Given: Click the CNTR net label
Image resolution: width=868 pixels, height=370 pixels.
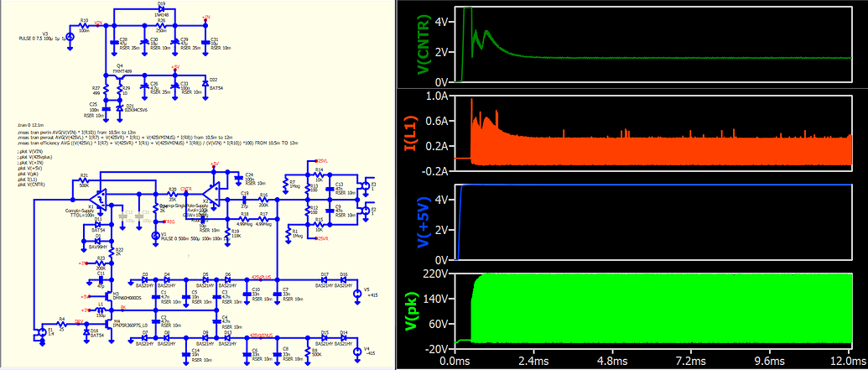Looking at the screenshot, I should coord(185,189).
